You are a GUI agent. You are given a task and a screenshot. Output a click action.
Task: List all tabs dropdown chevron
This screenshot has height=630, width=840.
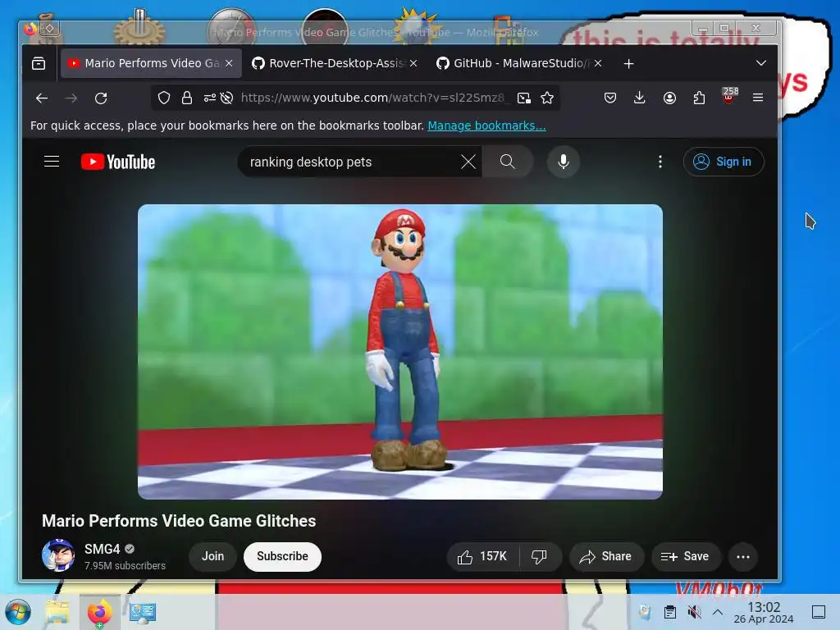coord(760,64)
